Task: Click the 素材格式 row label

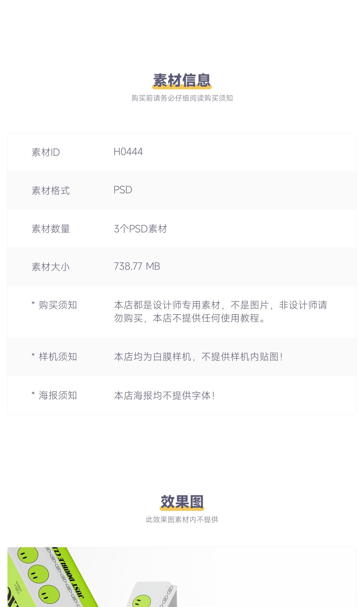Action: click(51, 191)
